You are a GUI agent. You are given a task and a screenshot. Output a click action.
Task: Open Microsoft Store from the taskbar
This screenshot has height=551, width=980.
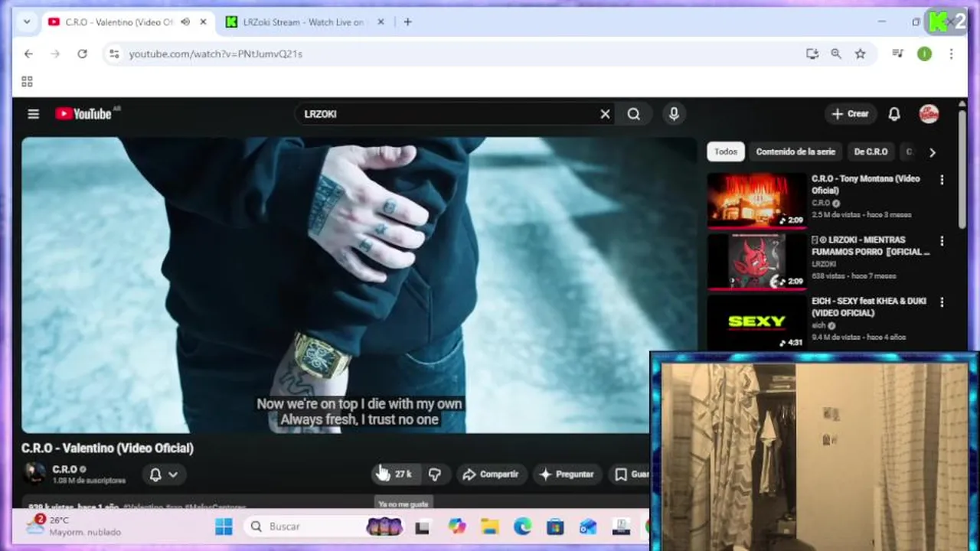click(x=555, y=527)
